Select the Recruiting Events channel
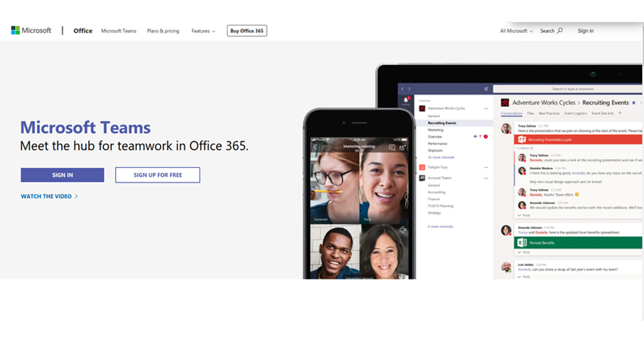This screenshot has height=337, width=644. point(442,123)
